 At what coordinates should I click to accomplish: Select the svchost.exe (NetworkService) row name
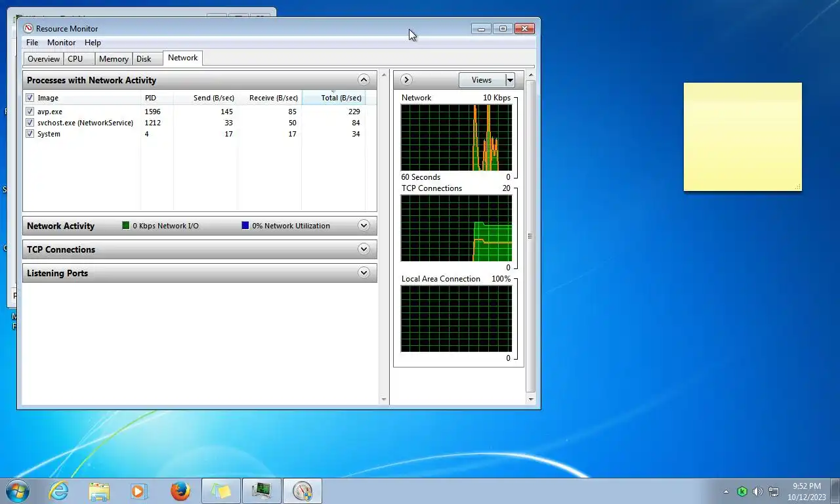(x=85, y=123)
